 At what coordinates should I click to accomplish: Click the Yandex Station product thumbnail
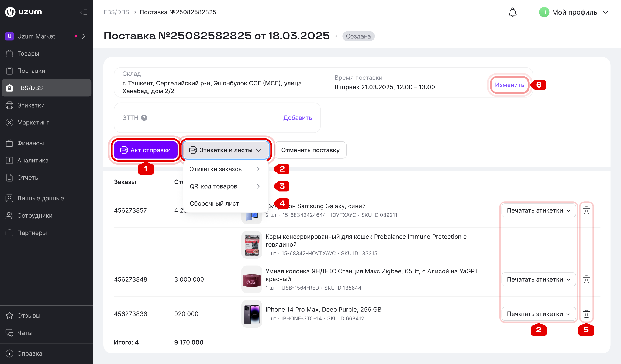pos(252,279)
